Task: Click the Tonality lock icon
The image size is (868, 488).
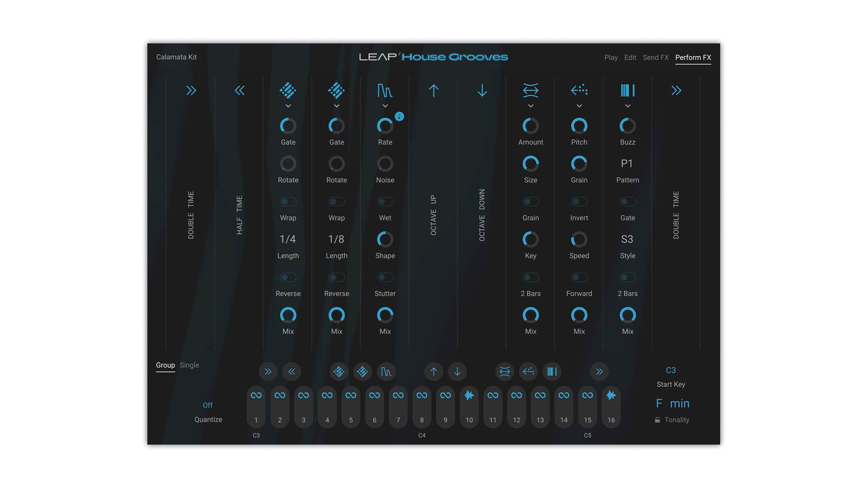Action: (x=657, y=420)
